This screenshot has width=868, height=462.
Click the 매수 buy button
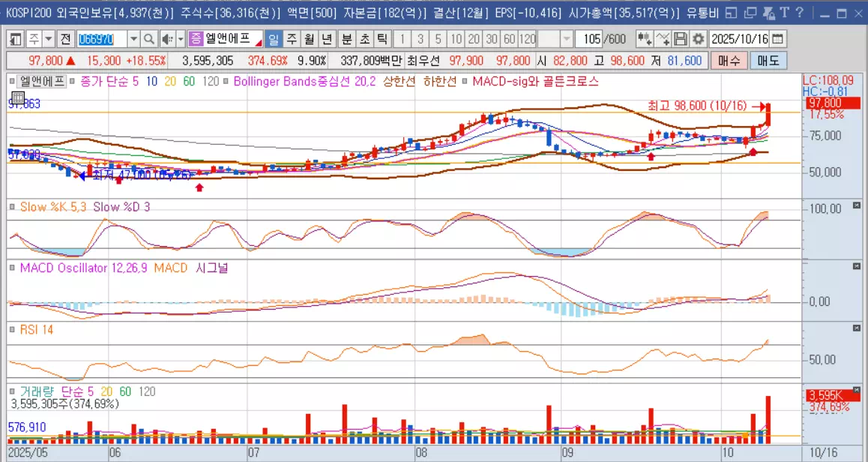tap(729, 61)
